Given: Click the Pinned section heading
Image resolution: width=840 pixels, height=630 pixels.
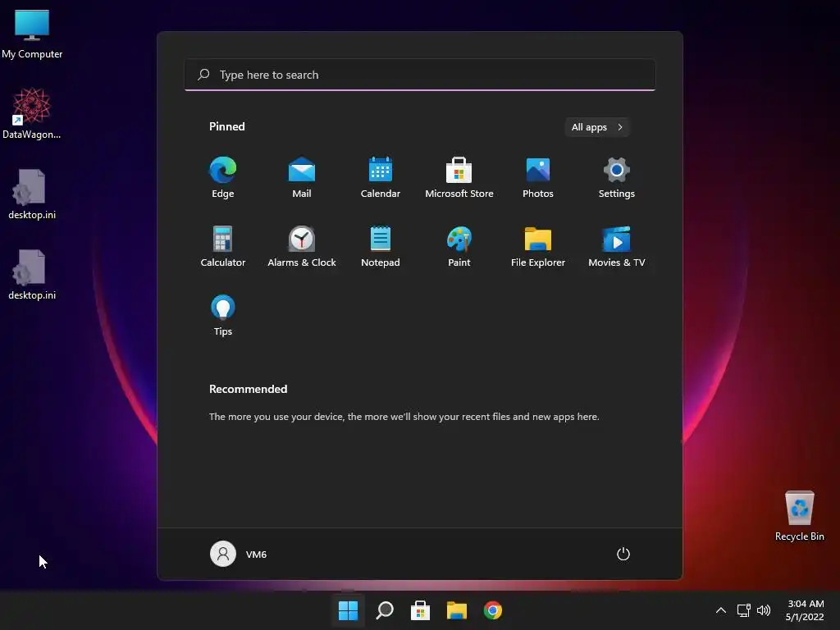Looking at the screenshot, I should 227,126.
